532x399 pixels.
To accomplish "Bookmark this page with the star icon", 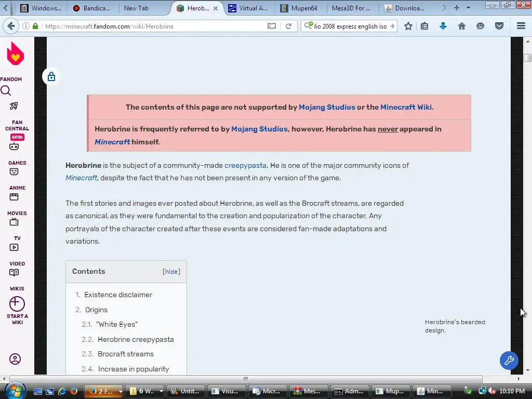I will click(x=408, y=26).
